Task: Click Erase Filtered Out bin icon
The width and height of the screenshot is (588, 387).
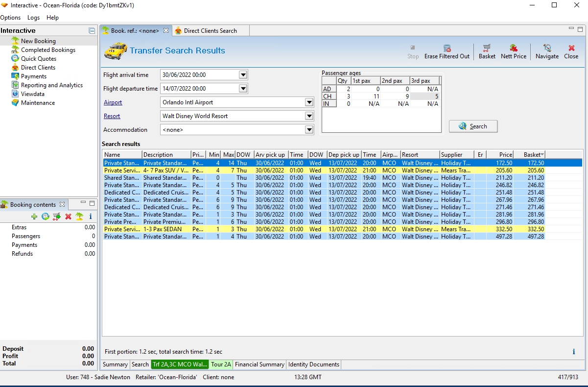Action: click(447, 48)
